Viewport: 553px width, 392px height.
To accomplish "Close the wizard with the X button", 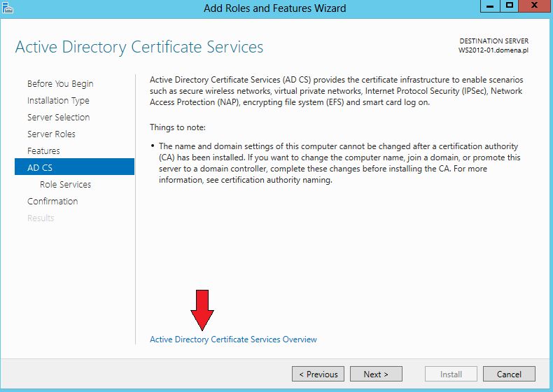I will 534,6.
